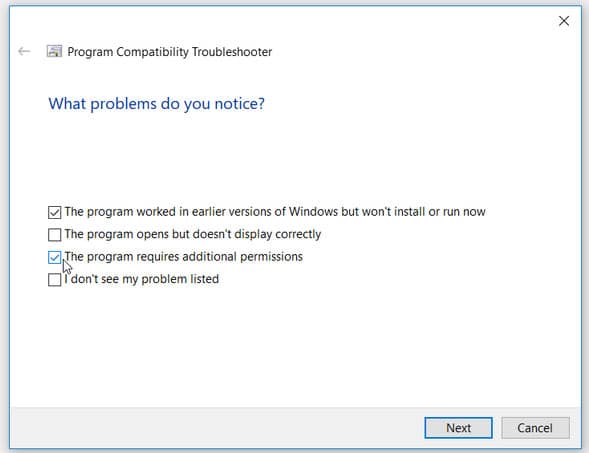Click the word 'correctly' in the second option
Viewport: 589px width, 453px height.
(x=298, y=234)
